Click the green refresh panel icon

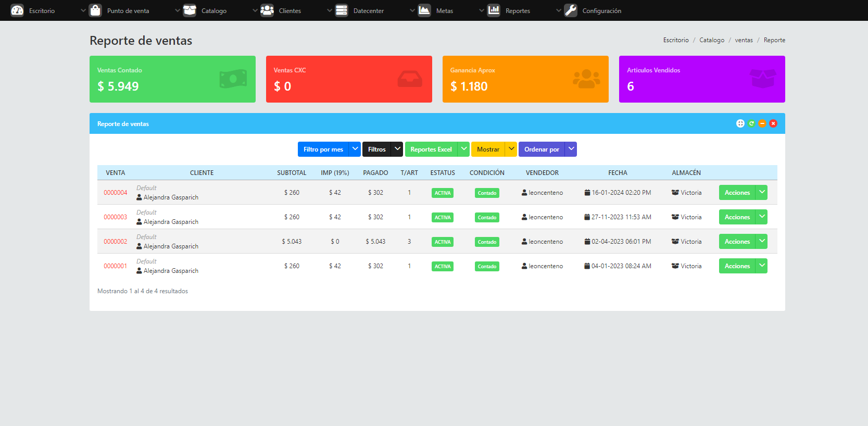pyautogui.click(x=751, y=123)
